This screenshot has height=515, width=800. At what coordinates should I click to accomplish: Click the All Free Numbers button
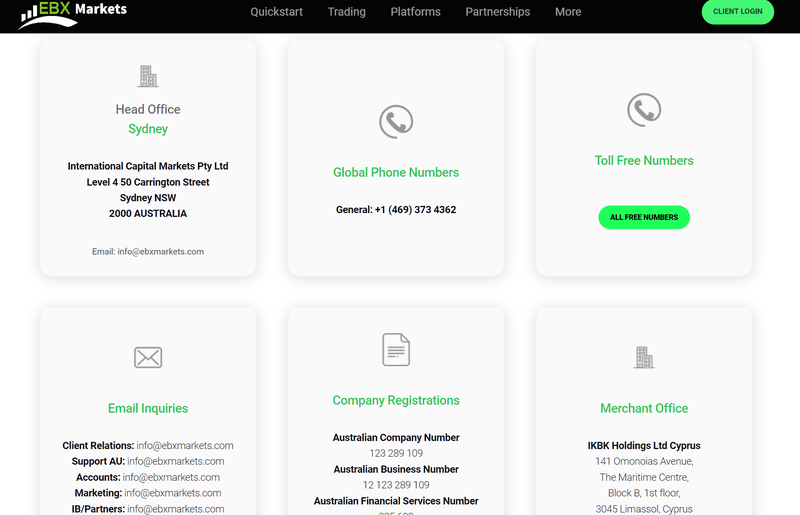(x=644, y=217)
